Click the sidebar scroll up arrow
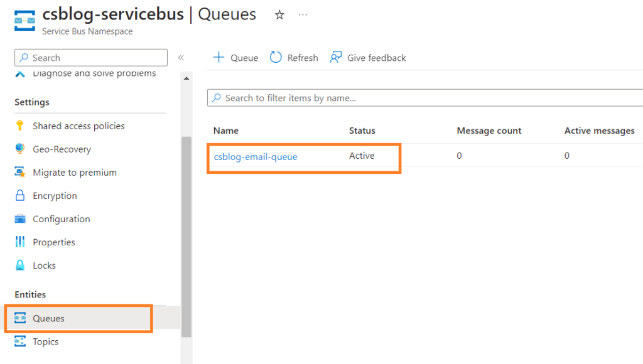Image resolution: width=643 pixels, height=364 pixels. tap(186, 78)
